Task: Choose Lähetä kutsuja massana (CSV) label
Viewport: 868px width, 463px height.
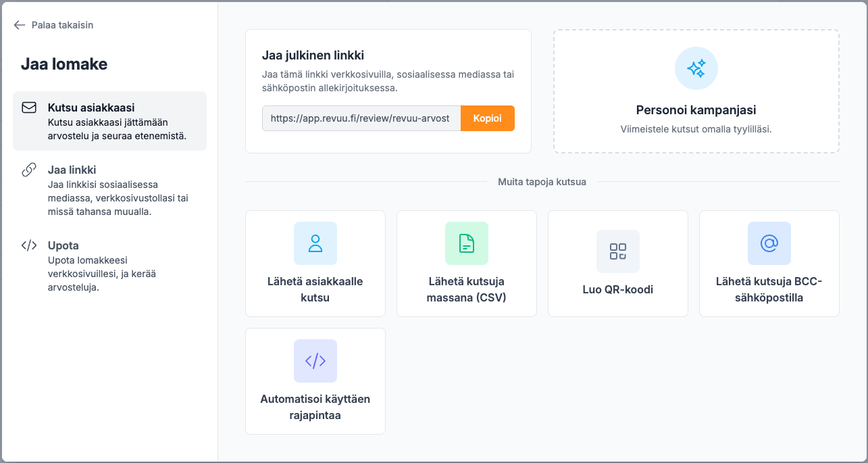Action: (x=466, y=289)
